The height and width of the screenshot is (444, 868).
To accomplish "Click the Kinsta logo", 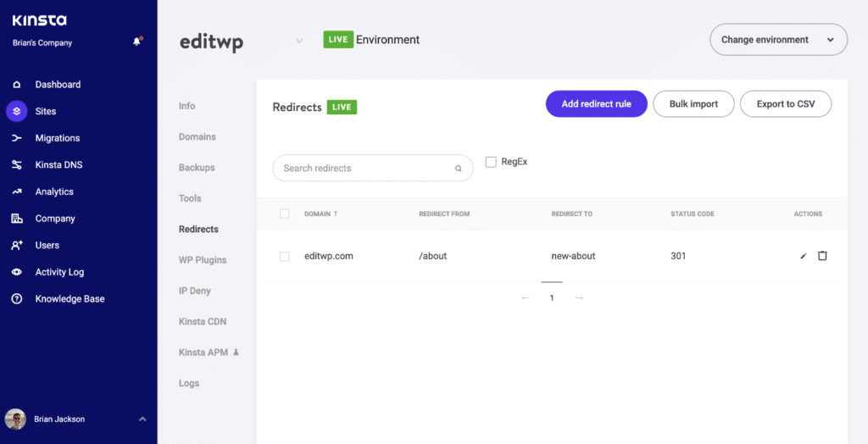I will pos(39,20).
